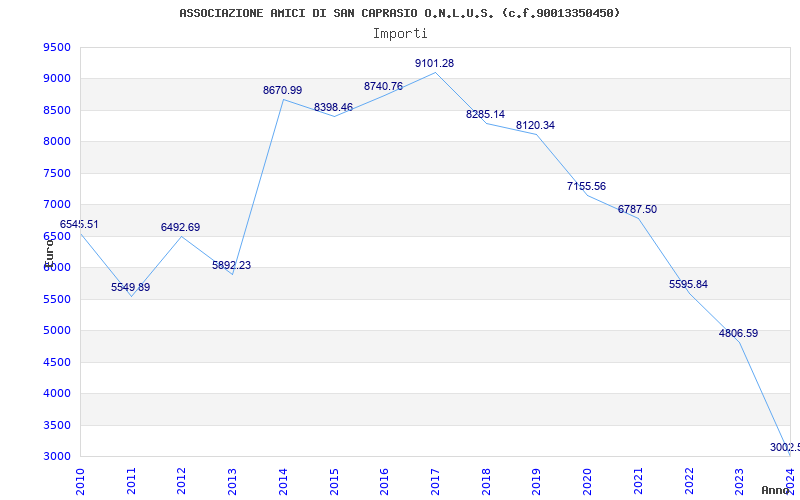
Task: Click x-axis year 2013
Action: click(x=232, y=482)
